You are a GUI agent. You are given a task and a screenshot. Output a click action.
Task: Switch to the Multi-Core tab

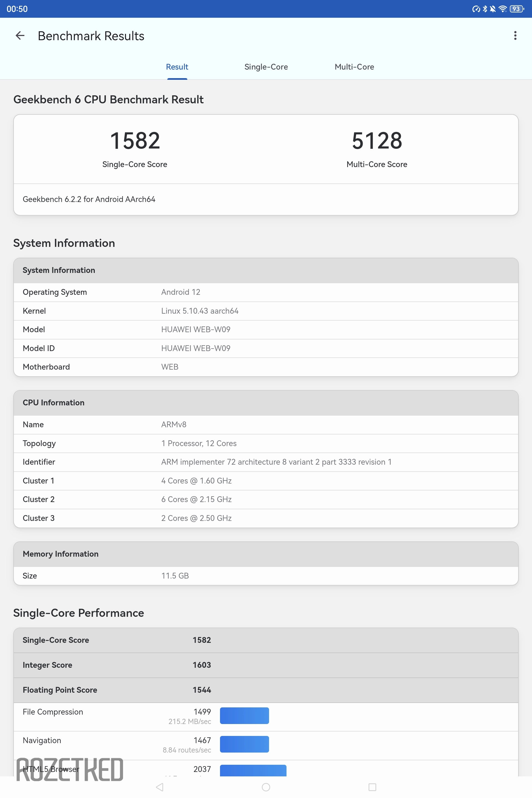click(354, 67)
